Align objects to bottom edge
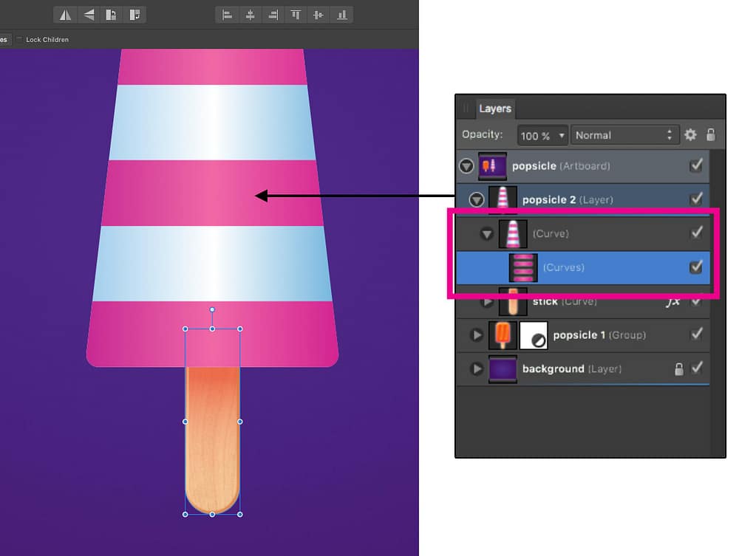The height and width of the screenshot is (556, 756). click(x=342, y=15)
